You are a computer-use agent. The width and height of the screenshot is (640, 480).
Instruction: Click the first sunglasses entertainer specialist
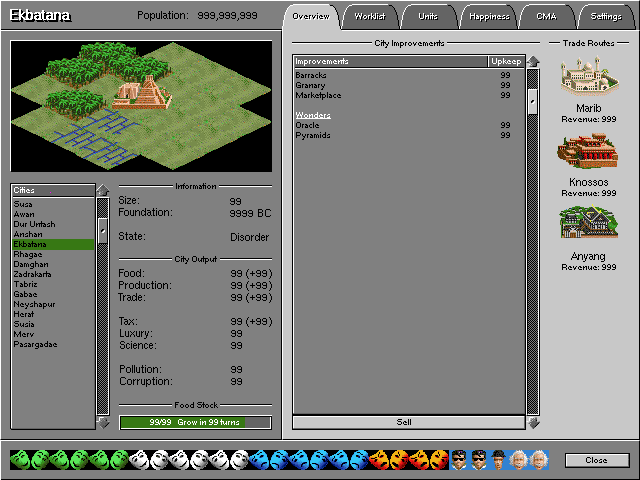(459, 460)
